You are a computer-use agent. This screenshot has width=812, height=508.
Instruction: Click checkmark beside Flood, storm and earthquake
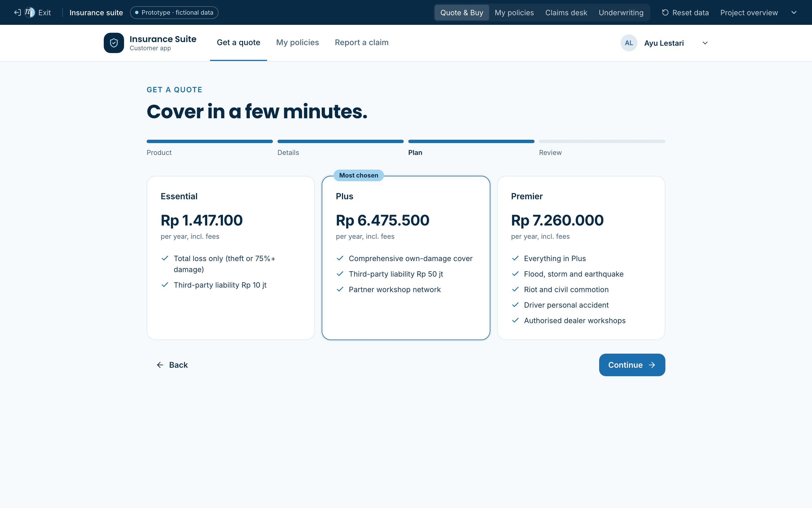click(515, 273)
